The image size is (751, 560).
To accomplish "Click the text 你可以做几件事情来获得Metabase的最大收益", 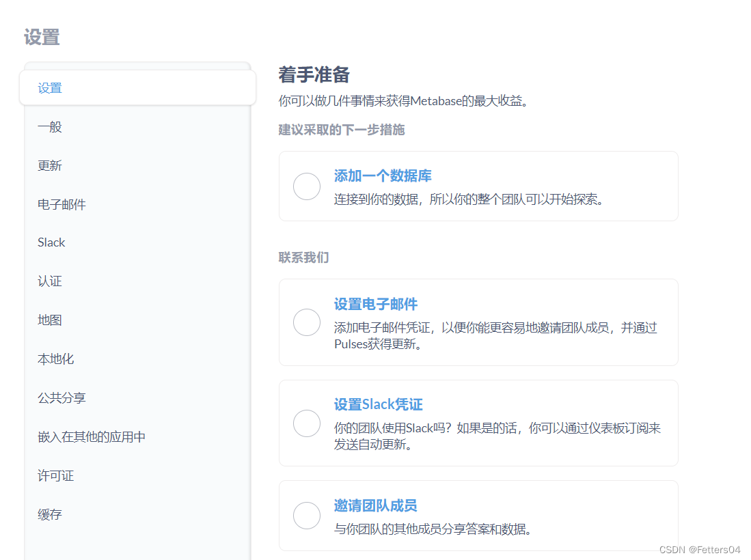I will point(403,101).
